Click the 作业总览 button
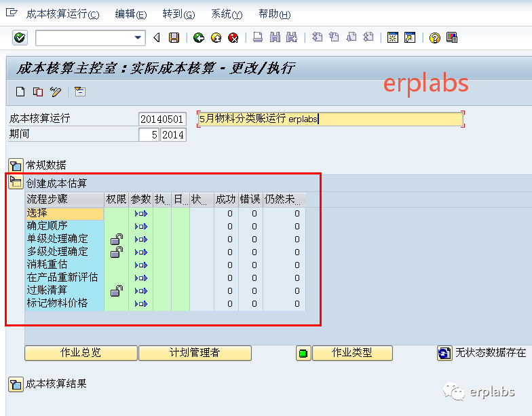Image resolution: width=532 pixels, height=416 pixels. [x=81, y=353]
